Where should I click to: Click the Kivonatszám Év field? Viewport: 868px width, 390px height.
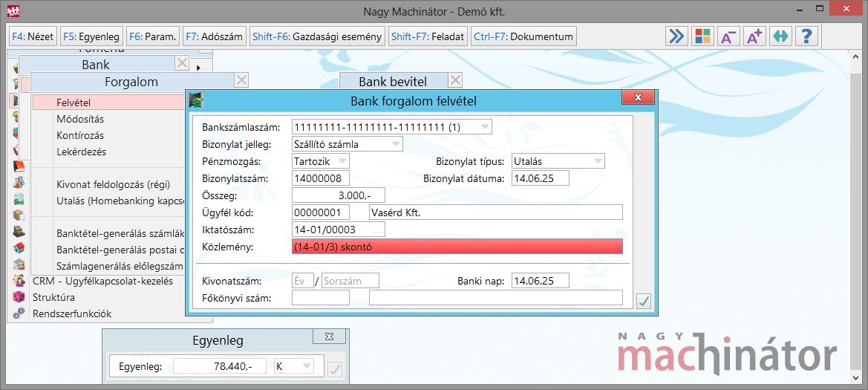(x=303, y=280)
